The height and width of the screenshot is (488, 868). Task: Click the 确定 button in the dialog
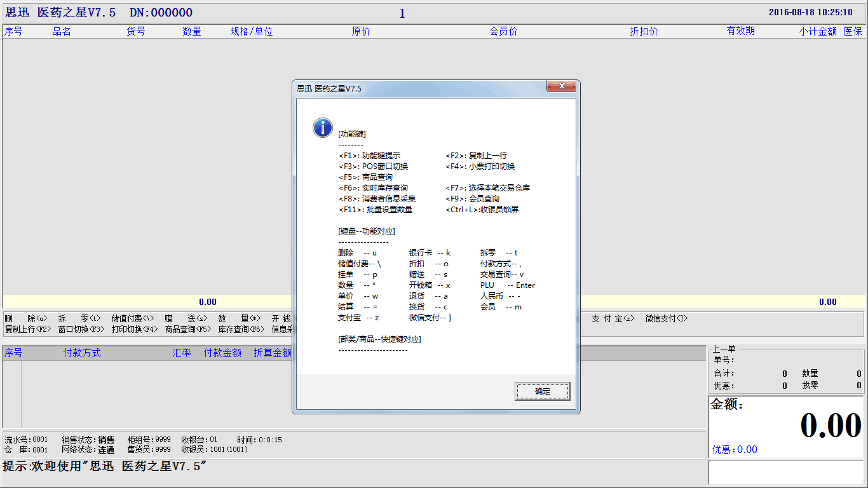(542, 391)
